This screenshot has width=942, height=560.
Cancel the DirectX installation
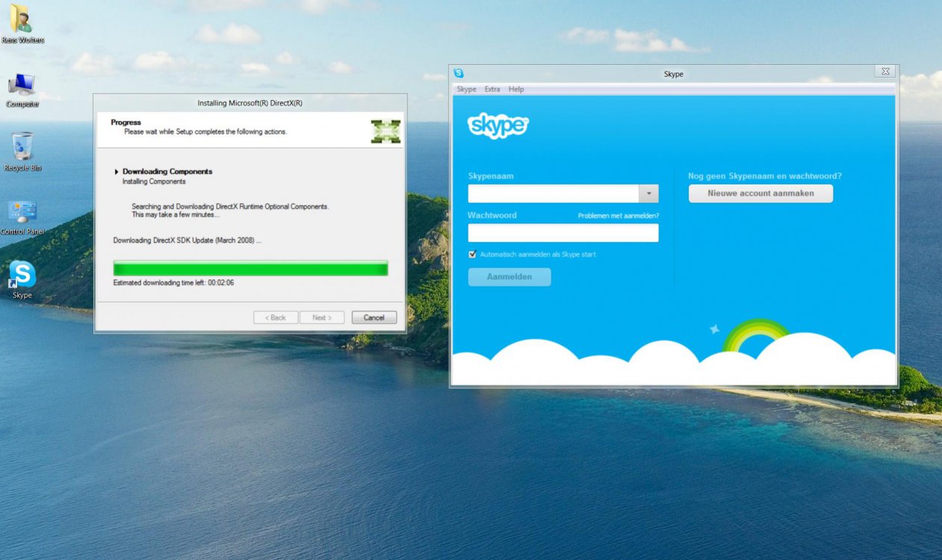pyautogui.click(x=374, y=317)
